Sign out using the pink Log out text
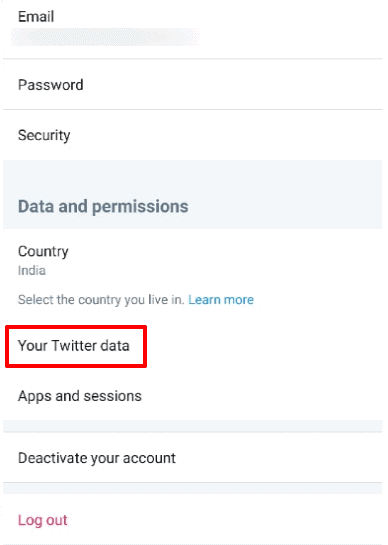This screenshot has height=545, width=388. tap(43, 520)
